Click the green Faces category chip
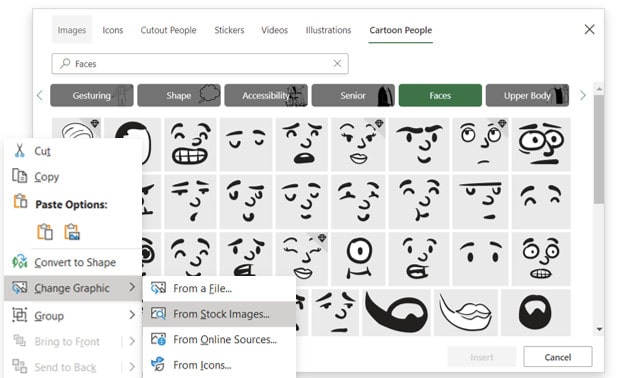Screen dimensions: 622x378 click(440, 95)
